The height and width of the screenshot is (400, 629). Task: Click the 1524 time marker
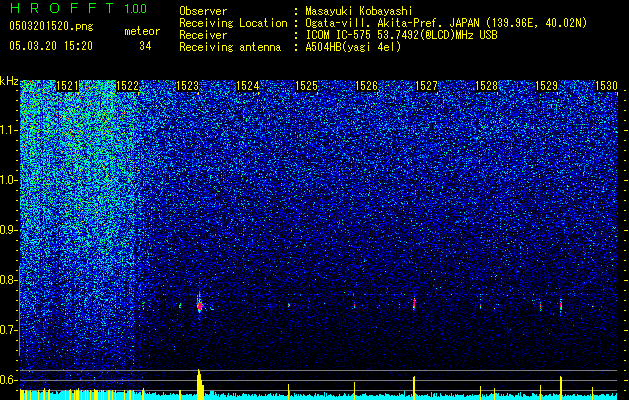coord(248,86)
